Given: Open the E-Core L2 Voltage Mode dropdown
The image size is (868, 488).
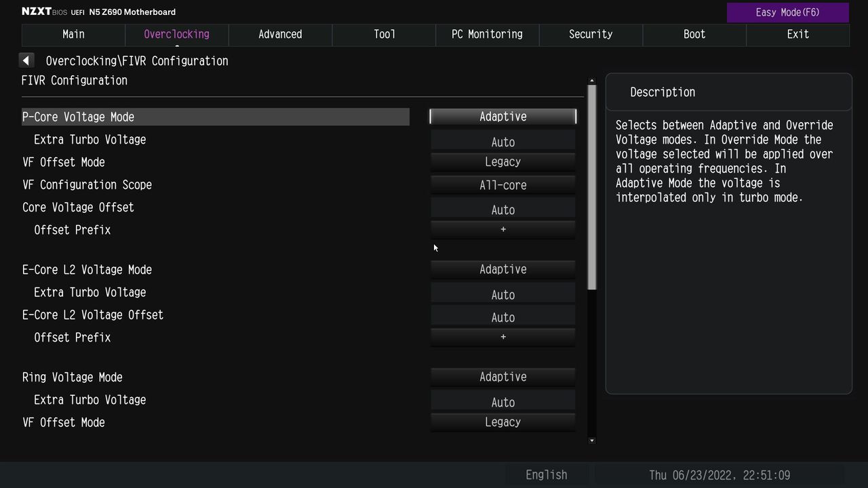Looking at the screenshot, I should click(x=502, y=270).
